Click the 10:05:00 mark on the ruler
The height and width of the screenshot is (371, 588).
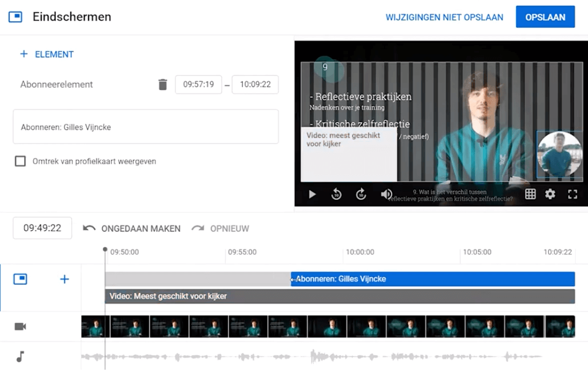(477, 252)
